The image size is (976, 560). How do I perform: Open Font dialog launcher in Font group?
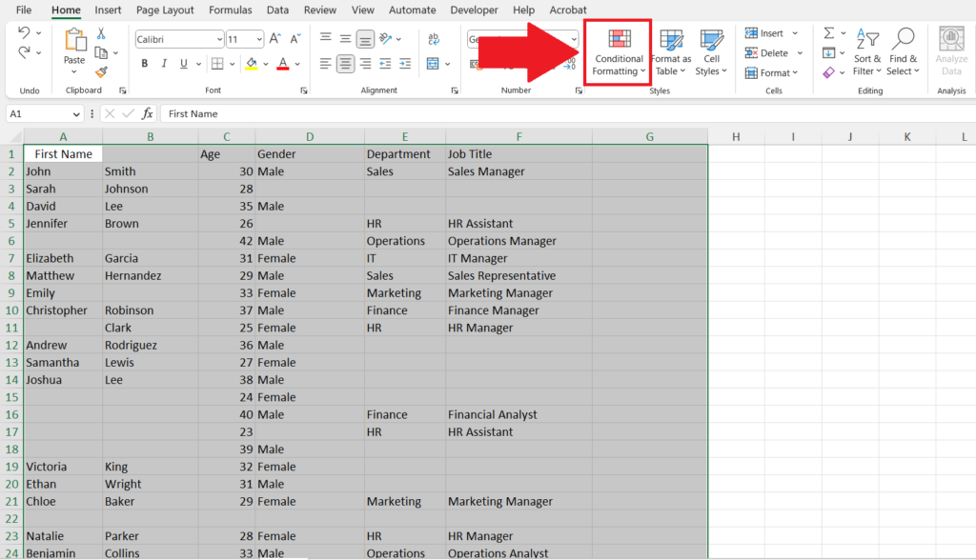[x=304, y=90]
